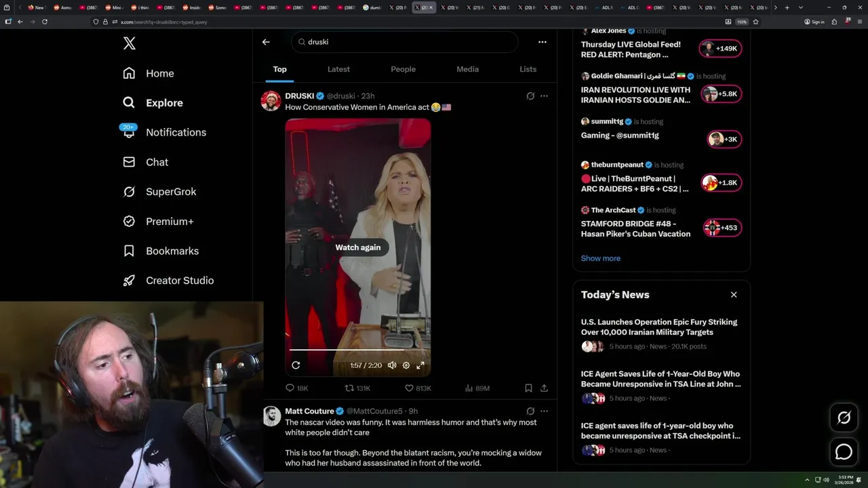Reset the 150% zoom indicator
Viewport: 868px width, 488px height.
[x=742, y=22]
